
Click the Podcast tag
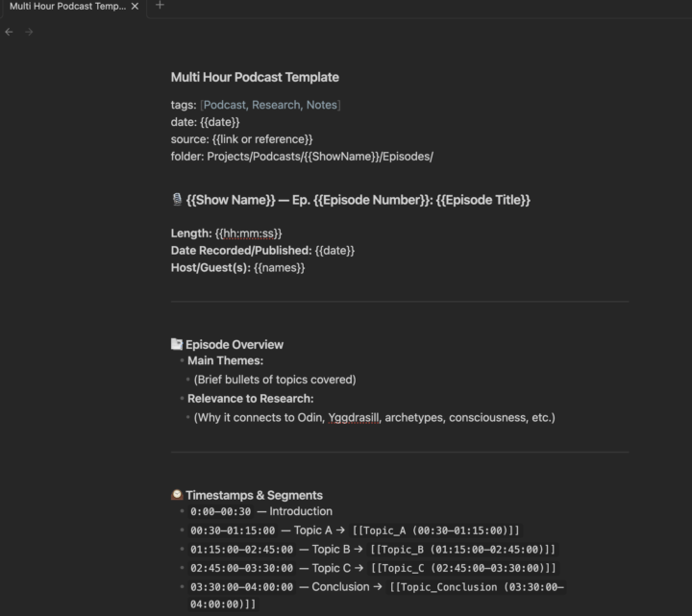pyautogui.click(x=225, y=105)
